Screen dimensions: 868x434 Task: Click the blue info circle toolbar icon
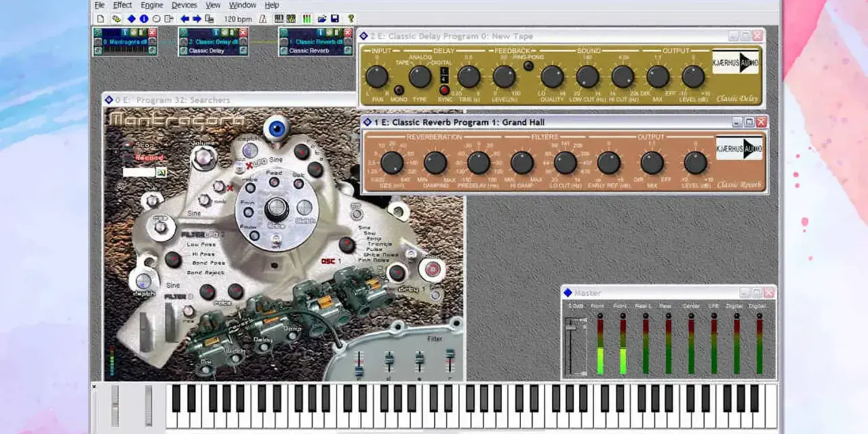pos(144,19)
